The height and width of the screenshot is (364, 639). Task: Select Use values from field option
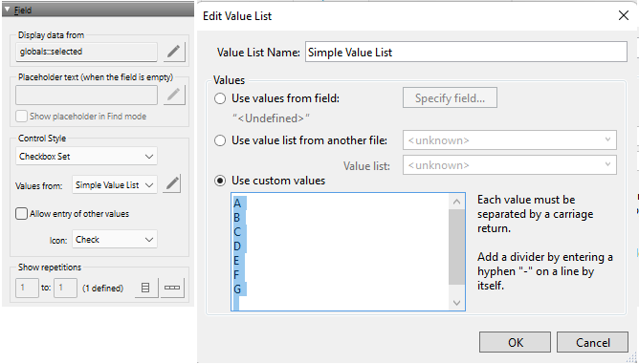tap(220, 98)
